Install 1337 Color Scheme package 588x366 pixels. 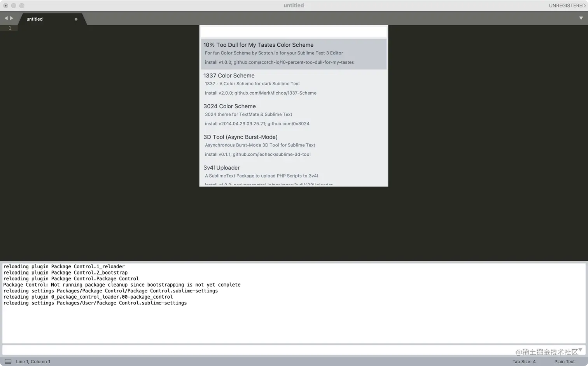[294, 84]
